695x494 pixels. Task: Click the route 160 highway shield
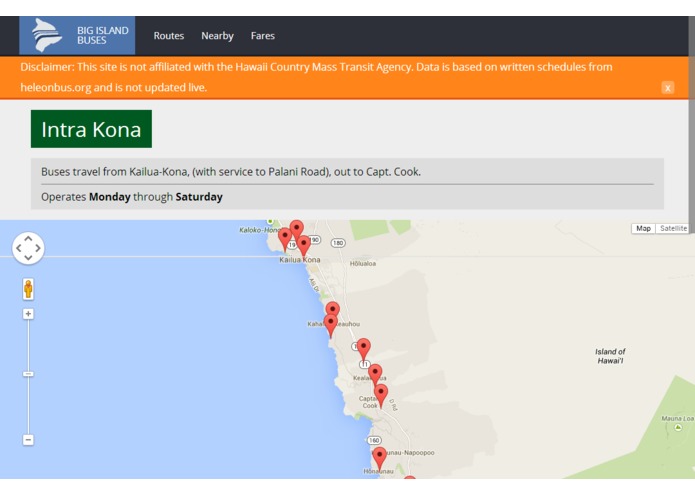pos(374,440)
